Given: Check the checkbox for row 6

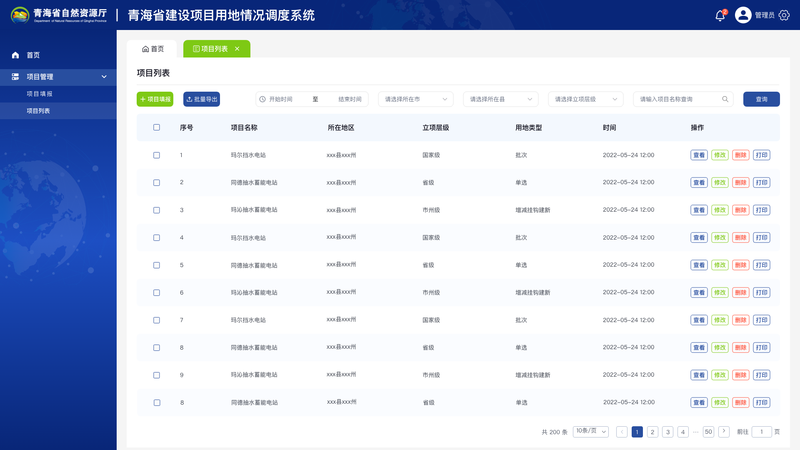Looking at the screenshot, I should click(157, 293).
